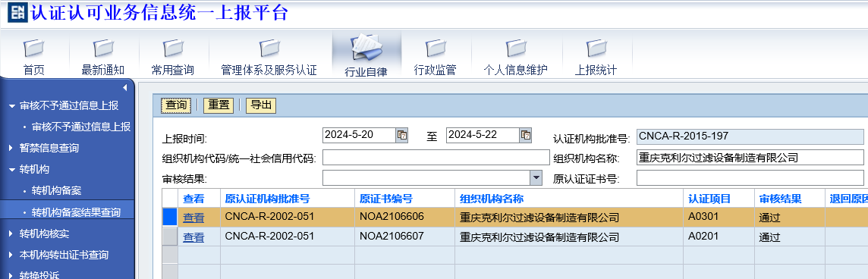
Task: Open 查看 link for certificate NOA2106607
Action: coord(193,237)
